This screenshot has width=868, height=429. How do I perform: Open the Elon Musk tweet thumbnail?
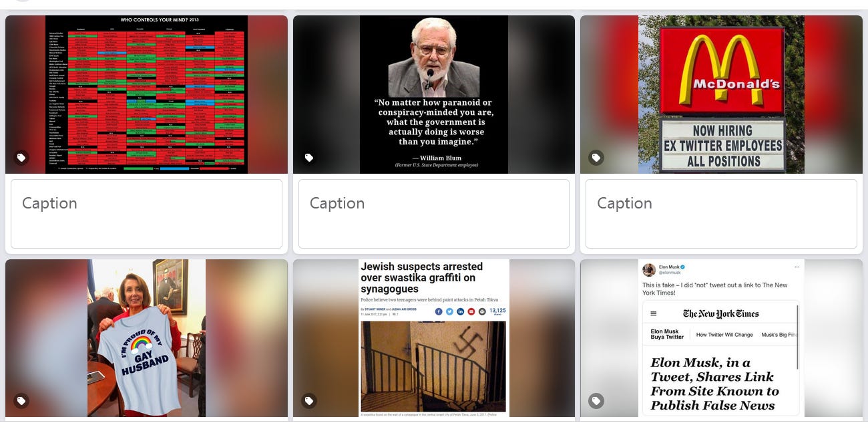click(x=721, y=338)
